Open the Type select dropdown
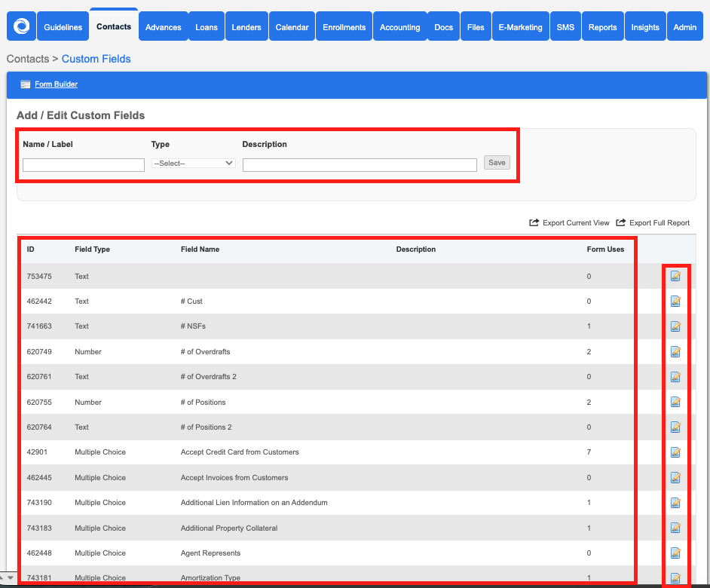 [x=194, y=163]
